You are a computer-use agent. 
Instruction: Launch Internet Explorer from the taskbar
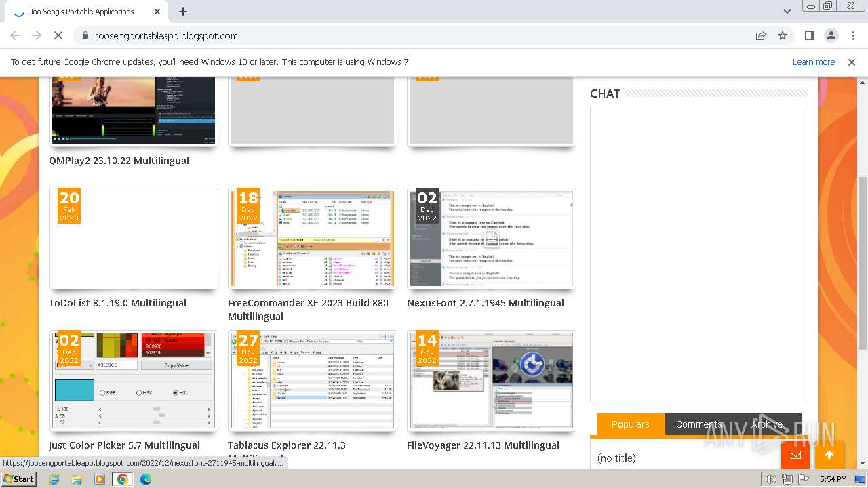[x=54, y=479]
